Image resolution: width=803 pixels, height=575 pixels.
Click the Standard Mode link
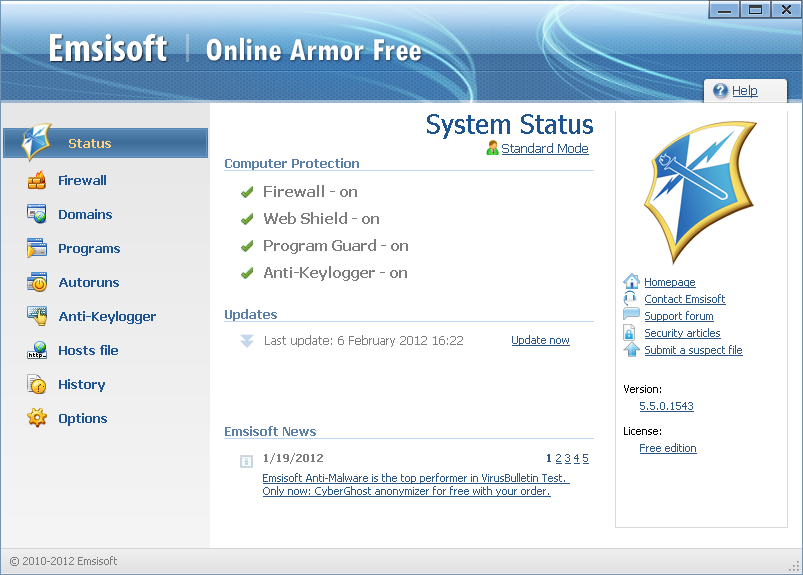tap(545, 148)
